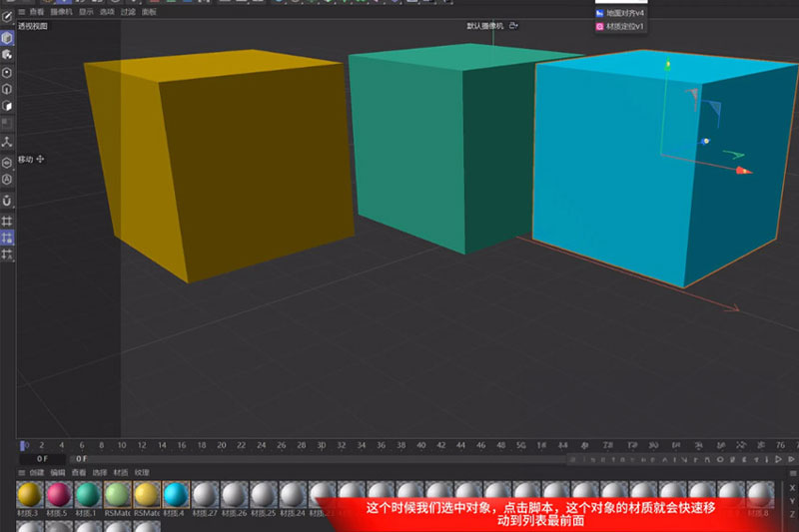Open the material manager hamburger menu

22,472
